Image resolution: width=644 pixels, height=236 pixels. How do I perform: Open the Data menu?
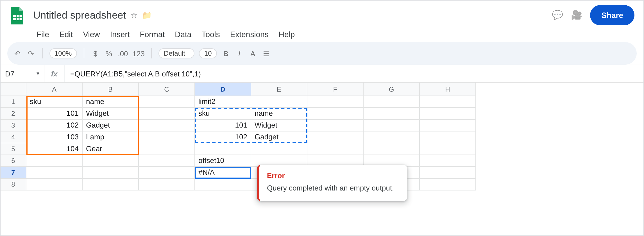(183, 35)
